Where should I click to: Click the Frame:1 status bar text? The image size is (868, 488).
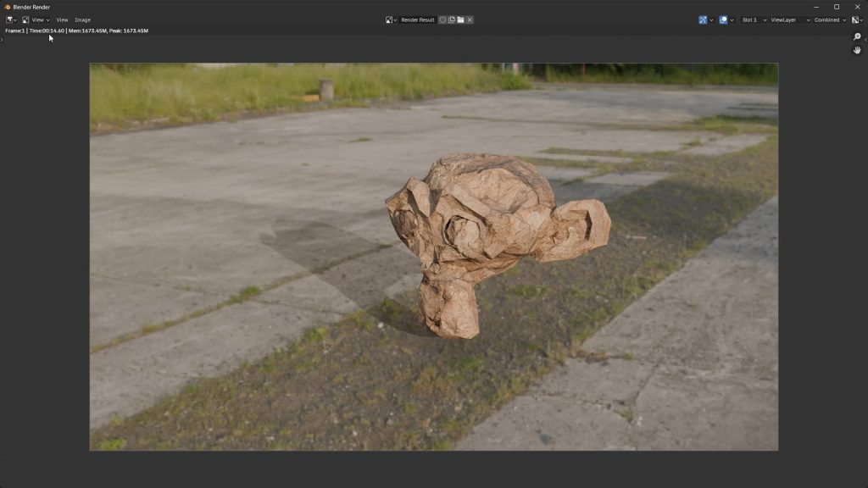[17, 30]
